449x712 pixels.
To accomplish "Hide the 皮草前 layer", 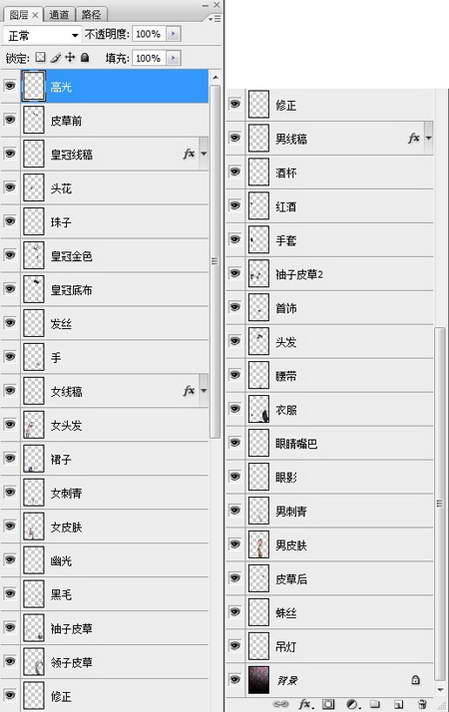I will pyautogui.click(x=10, y=120).
